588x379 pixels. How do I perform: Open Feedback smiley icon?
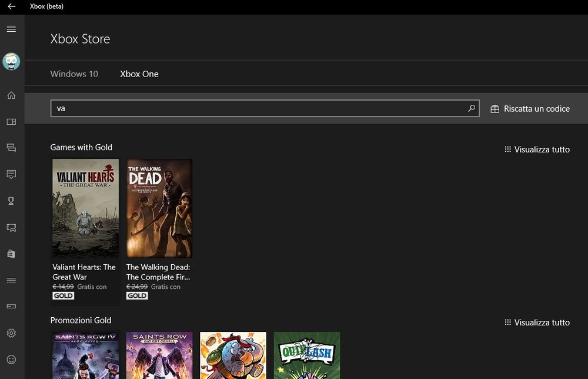[x=11, y=360]
